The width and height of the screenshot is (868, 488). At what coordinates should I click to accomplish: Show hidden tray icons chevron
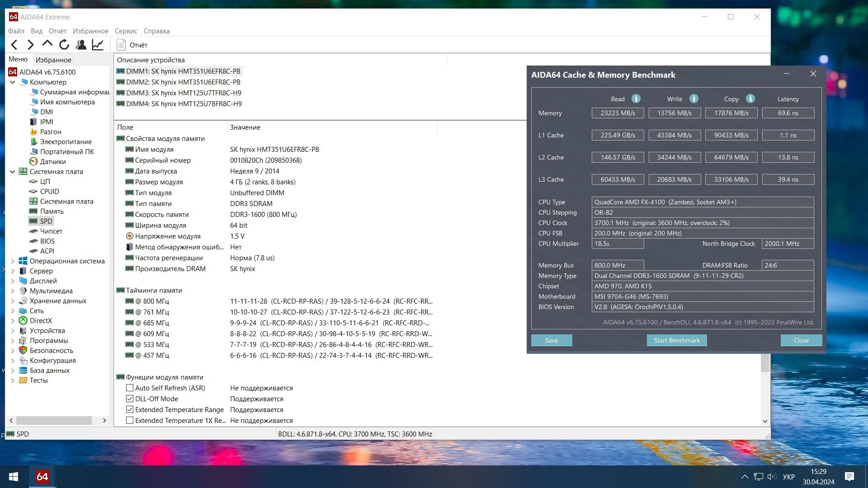(x=745, y=477)
